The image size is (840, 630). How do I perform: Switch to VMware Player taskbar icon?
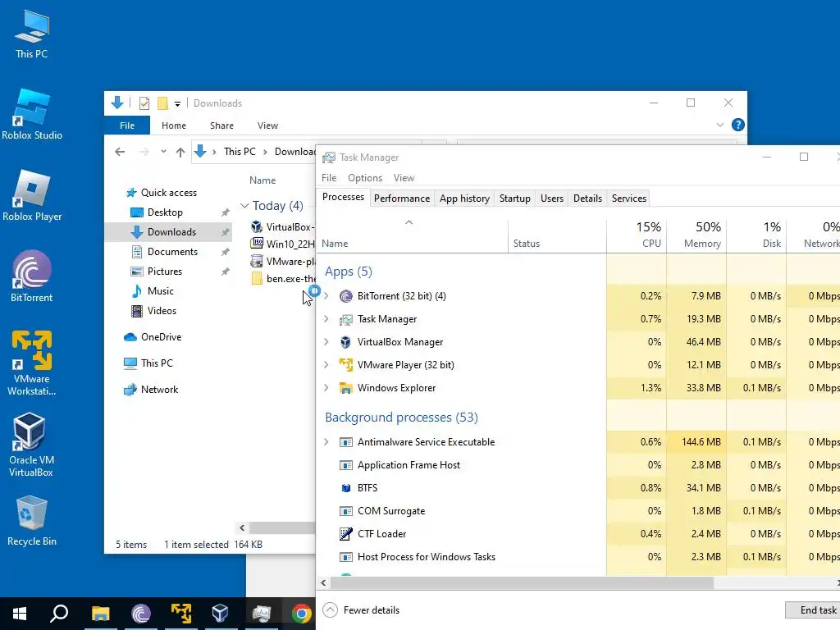point(181,614)
